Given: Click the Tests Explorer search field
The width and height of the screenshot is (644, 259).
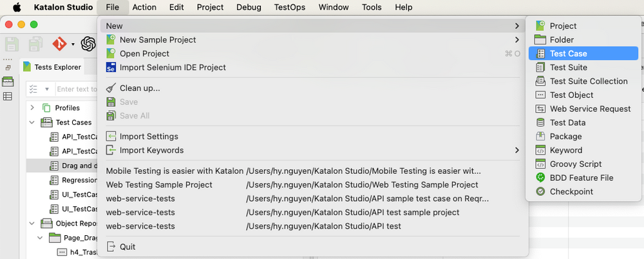Looking at the screenshot, I should pyautogui.click(x=77, y=89).
